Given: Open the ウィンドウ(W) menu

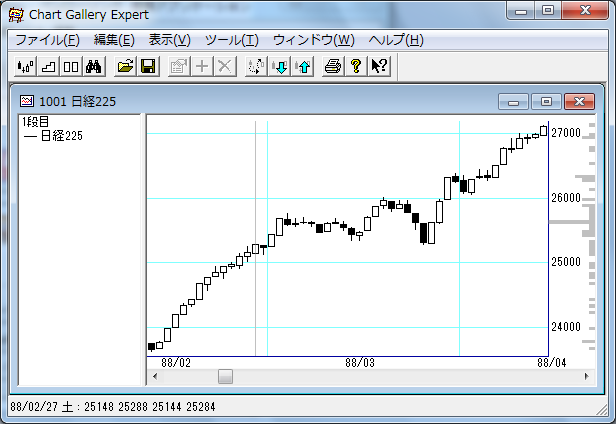Looking at the screenshot, I should pyautogui.click(x=314, y=40).
